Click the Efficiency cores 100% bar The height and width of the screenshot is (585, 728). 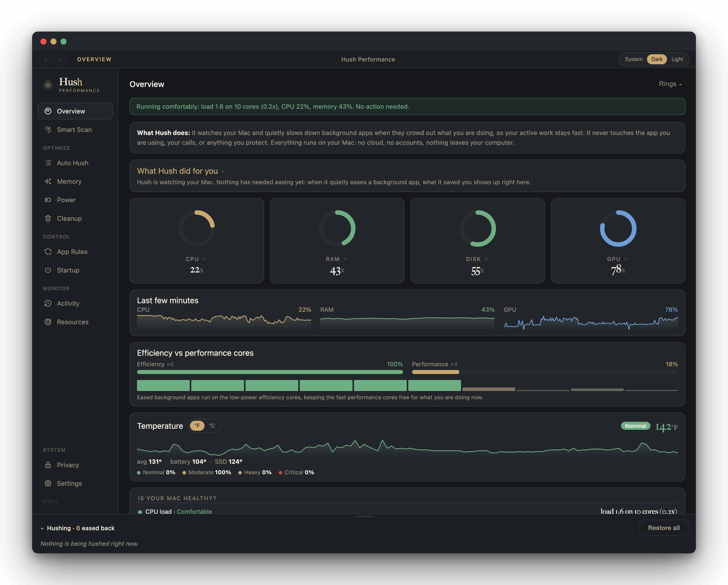270,372
